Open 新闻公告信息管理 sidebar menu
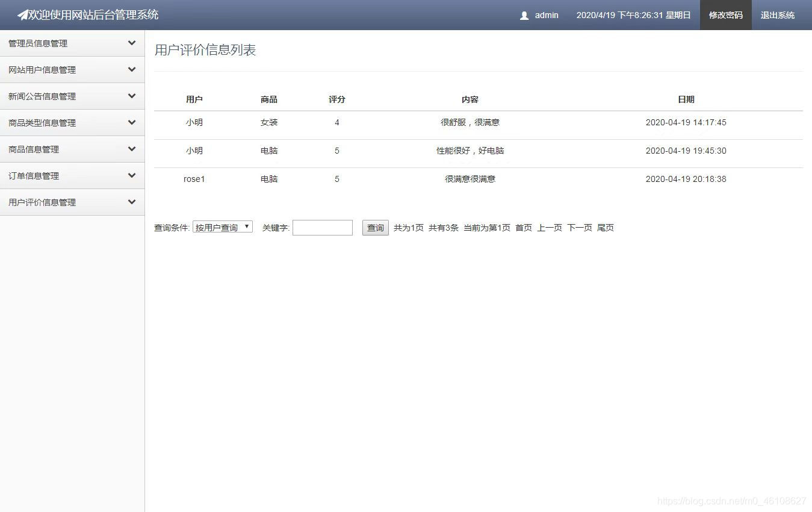Viewport: 812px width, 512px height. [72, 96]
